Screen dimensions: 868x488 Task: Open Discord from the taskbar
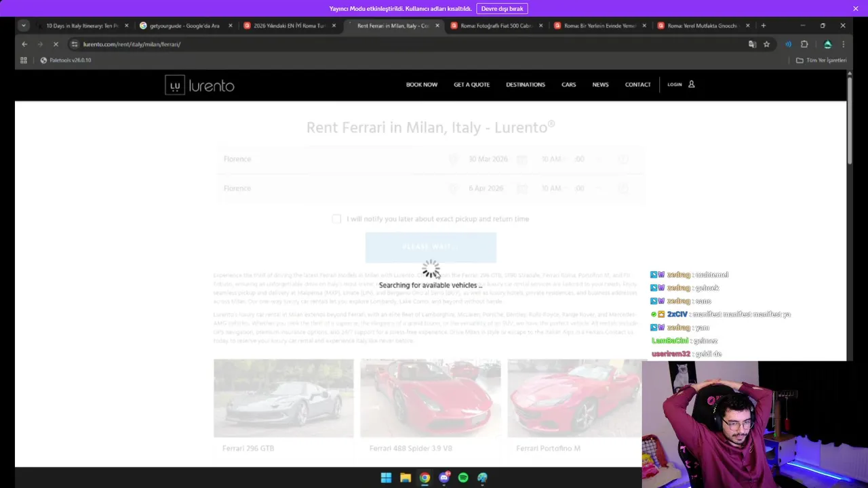point(444,478)
